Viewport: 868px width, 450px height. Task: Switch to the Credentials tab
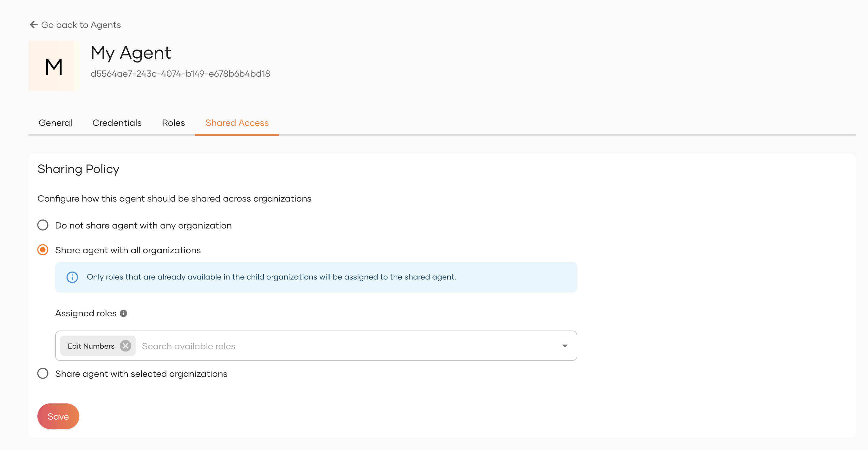[x=117, y=123]
